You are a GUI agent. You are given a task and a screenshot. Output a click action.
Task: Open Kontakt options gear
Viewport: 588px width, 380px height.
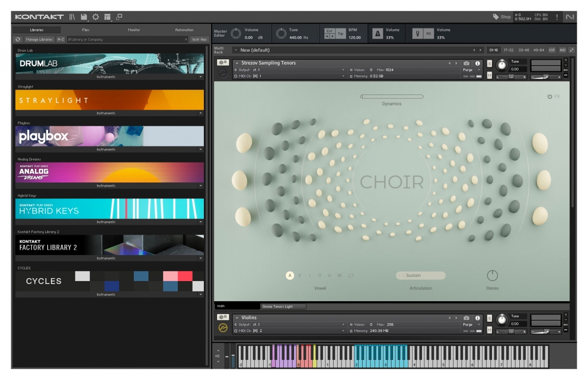96,17
